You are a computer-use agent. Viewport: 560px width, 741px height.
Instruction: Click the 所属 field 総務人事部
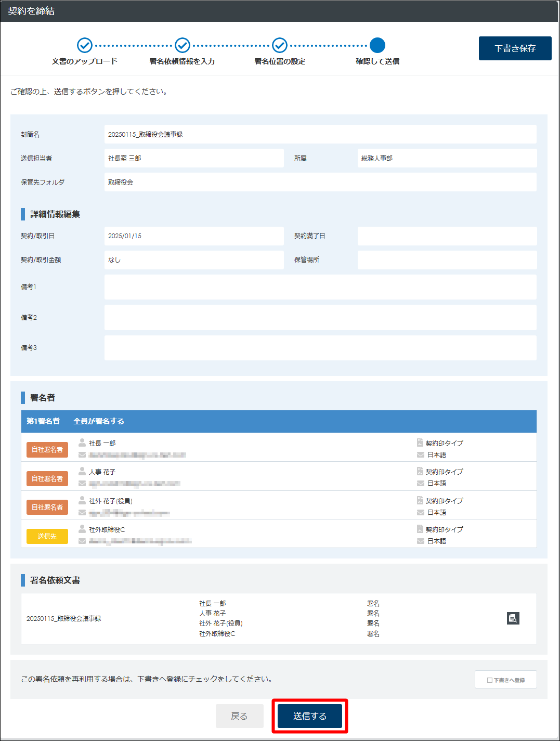click(447, 158)
